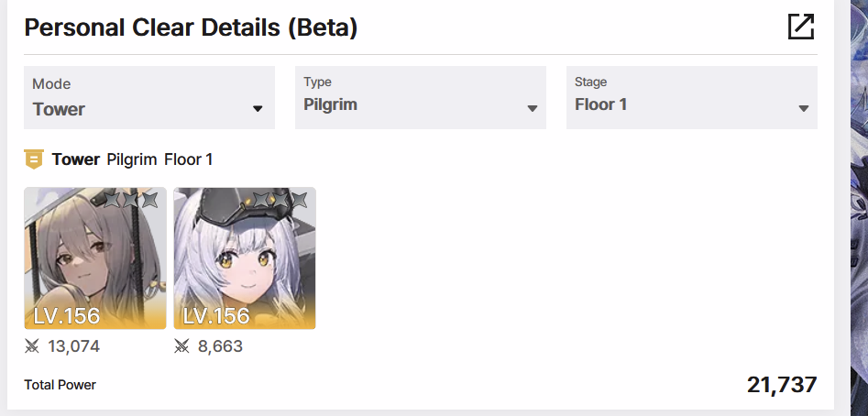Click the Tower Pilgrim Floor 1 heading
This screenshot has height=416, width=868.
pyautogui.click(x=132, y=159)
